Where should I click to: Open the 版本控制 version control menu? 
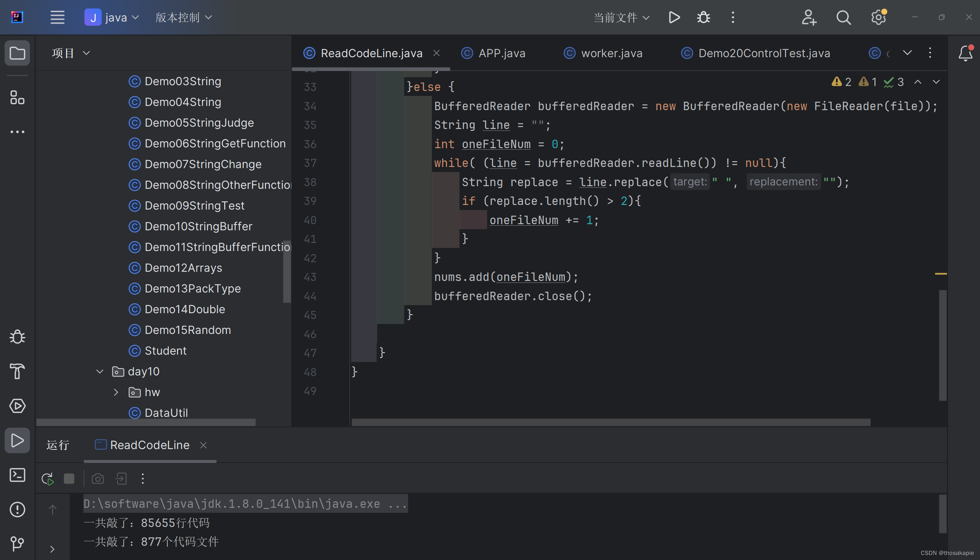[183, 17]
